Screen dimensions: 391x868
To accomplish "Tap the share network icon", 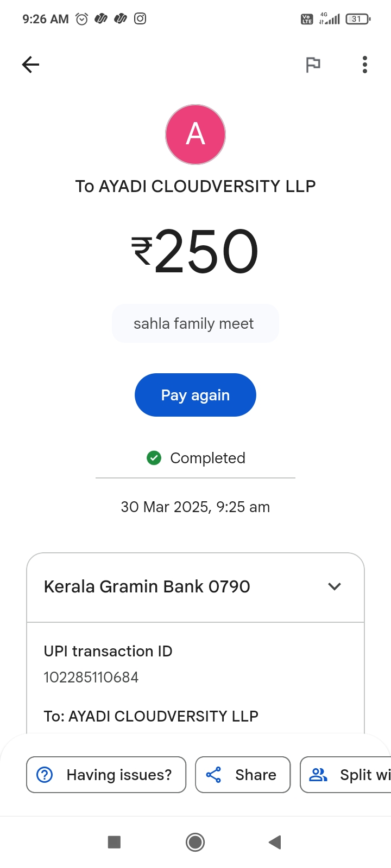I will pos(213,775).
